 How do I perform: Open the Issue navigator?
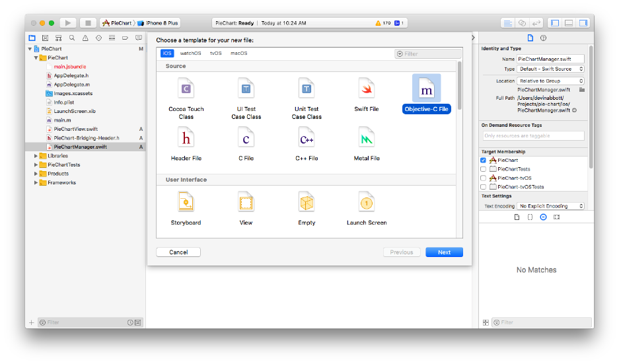(85, 38)
